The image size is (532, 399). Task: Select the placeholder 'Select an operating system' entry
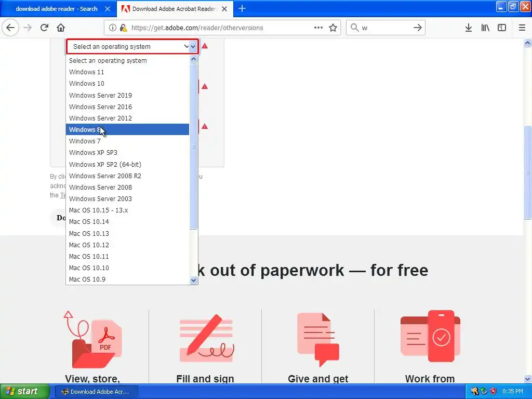[x=127, y=60]
